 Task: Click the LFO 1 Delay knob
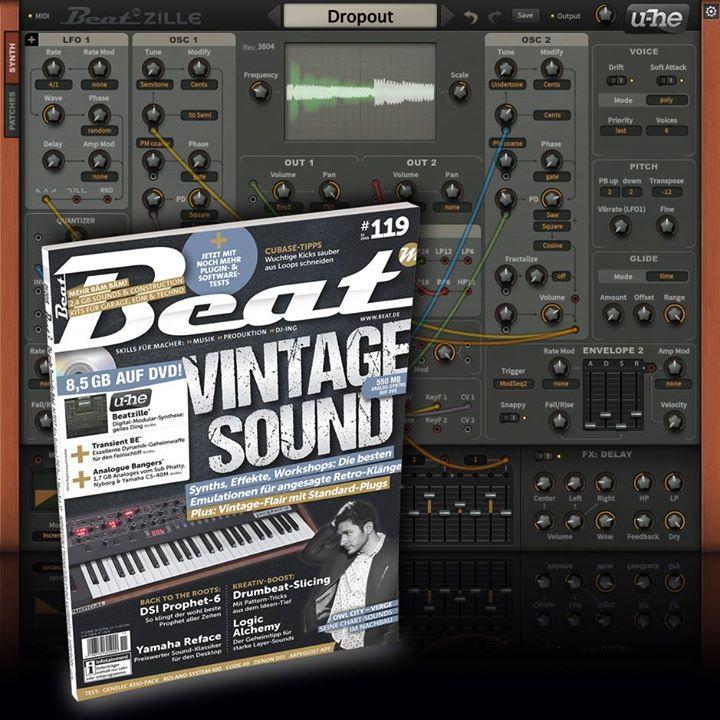pyautogui.click(x=53, y=161)
